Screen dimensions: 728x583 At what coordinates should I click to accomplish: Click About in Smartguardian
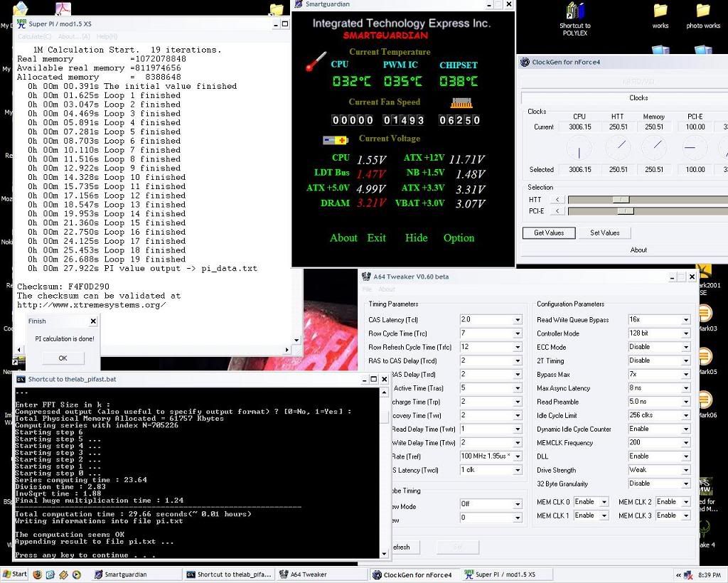(x=343, y=237)
